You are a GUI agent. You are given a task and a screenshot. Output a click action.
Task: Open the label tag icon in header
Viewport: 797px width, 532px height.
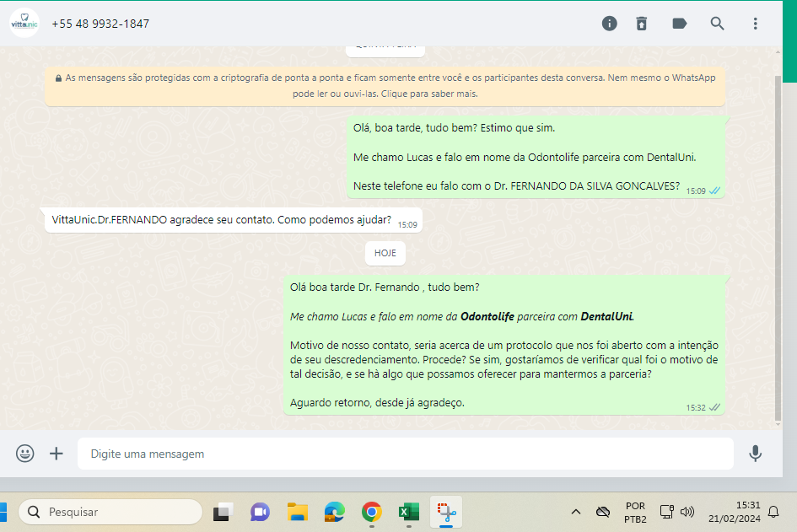(x=680, y=24)
